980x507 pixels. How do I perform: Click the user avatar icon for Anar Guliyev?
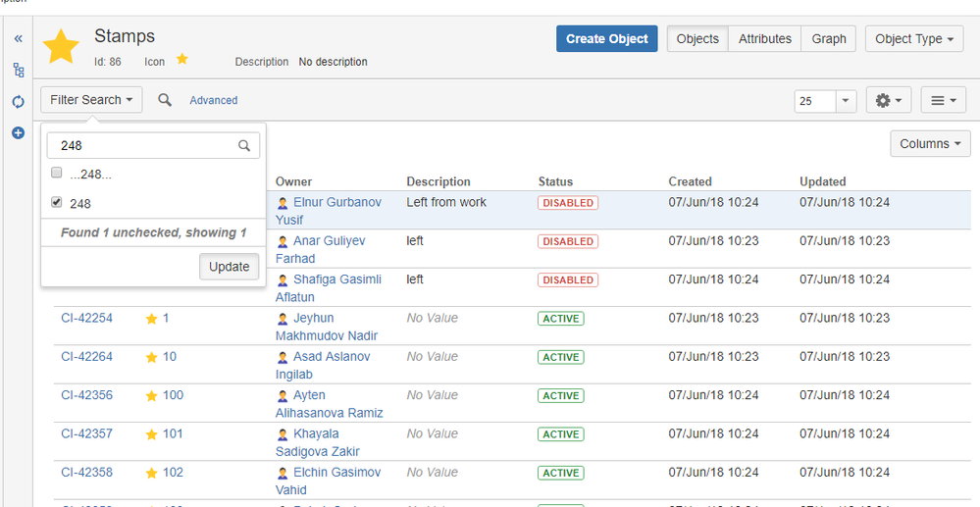283,241
